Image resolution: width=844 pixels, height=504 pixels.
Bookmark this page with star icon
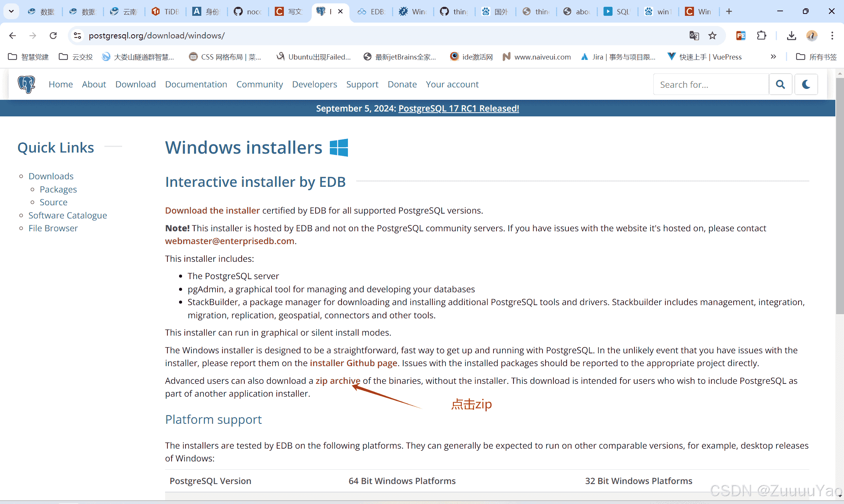(712, 35)
